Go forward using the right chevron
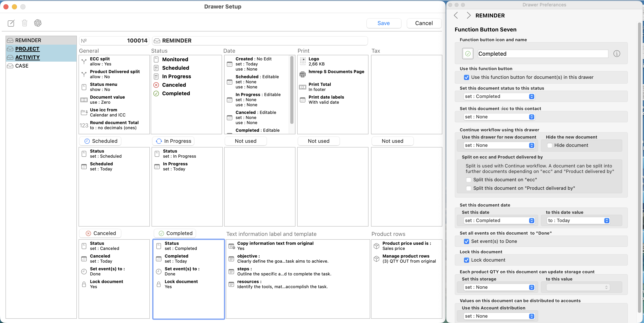Image resolution: width=644 pixels, height=323 pixels. tap(468, 16)
